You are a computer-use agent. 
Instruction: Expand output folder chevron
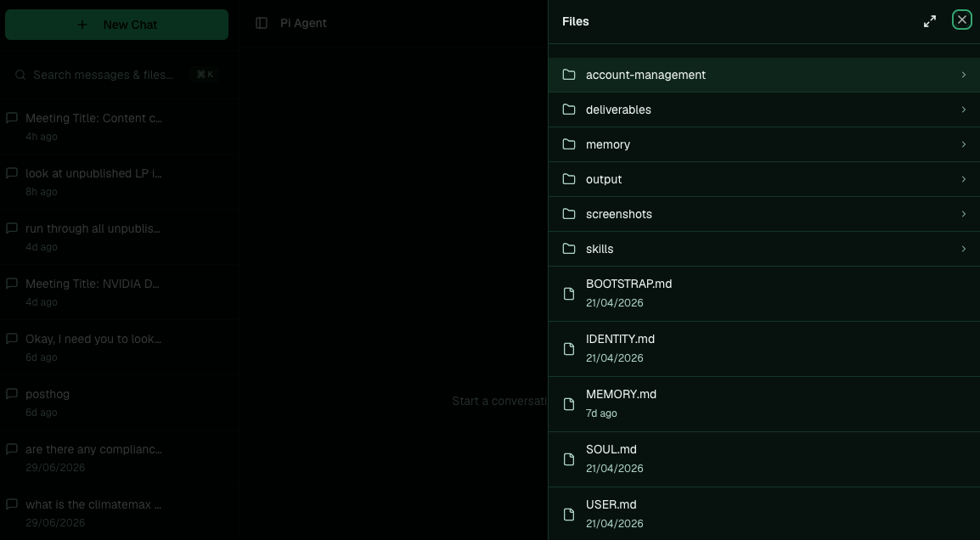click(964, 179)
